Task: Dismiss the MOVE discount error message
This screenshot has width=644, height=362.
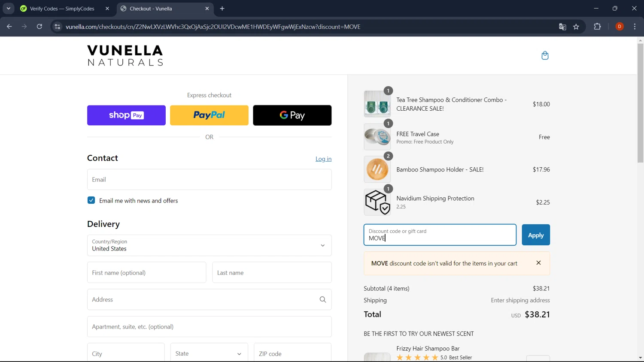Action: pyautogui.click(x=538, y=263)
